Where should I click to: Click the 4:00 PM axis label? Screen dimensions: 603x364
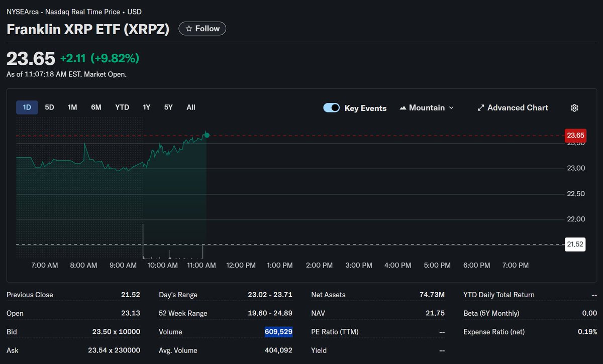point(398,265)
